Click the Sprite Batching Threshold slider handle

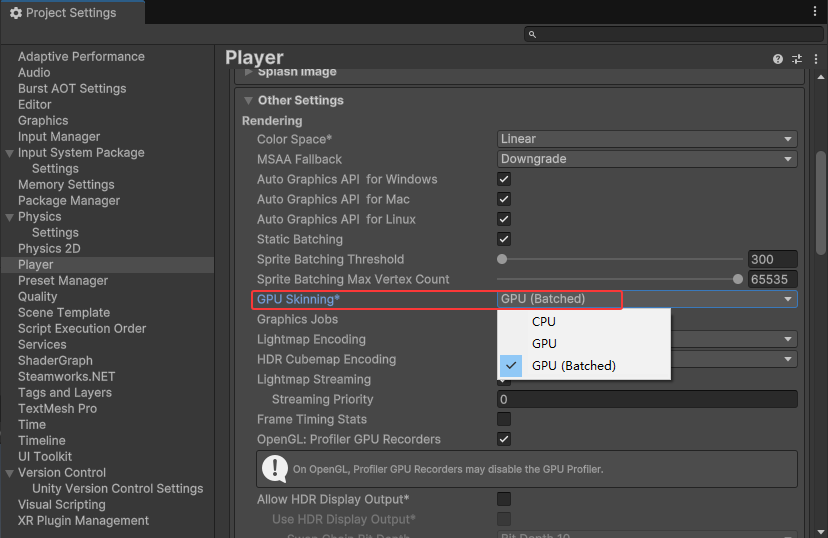tap(502, 259)
